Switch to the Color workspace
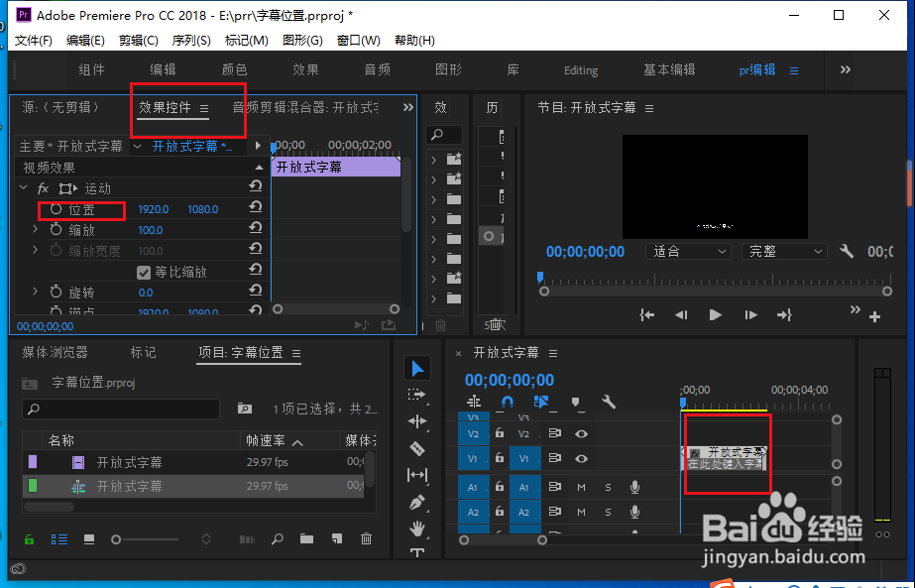The width and height of the screenshot is (915, 588). tap(235, 70)
